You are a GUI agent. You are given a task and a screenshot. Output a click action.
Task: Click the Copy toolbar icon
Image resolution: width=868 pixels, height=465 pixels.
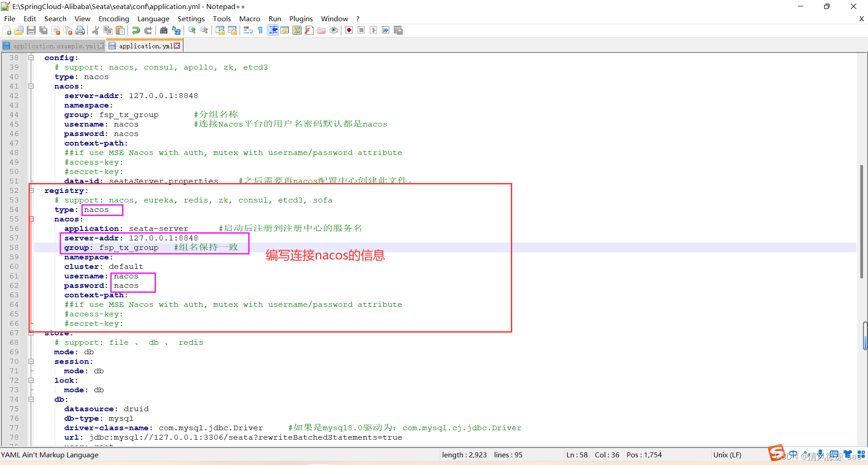(x=108, y=30)
